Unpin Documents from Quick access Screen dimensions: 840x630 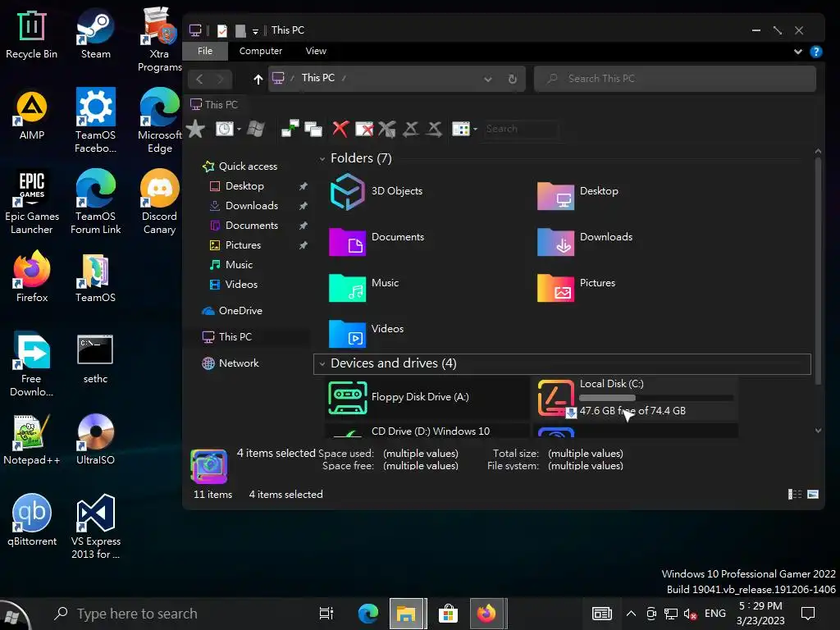pyautogui.click(x=304, y=226)
